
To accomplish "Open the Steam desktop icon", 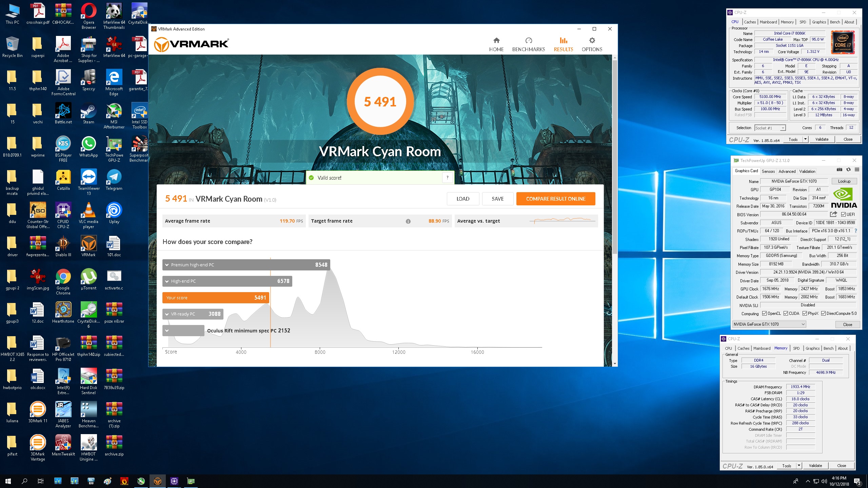I will 88,114.
